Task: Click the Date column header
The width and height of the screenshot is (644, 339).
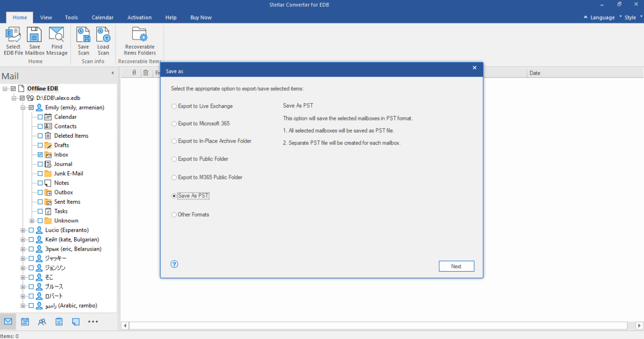Action: pos(535,73)
